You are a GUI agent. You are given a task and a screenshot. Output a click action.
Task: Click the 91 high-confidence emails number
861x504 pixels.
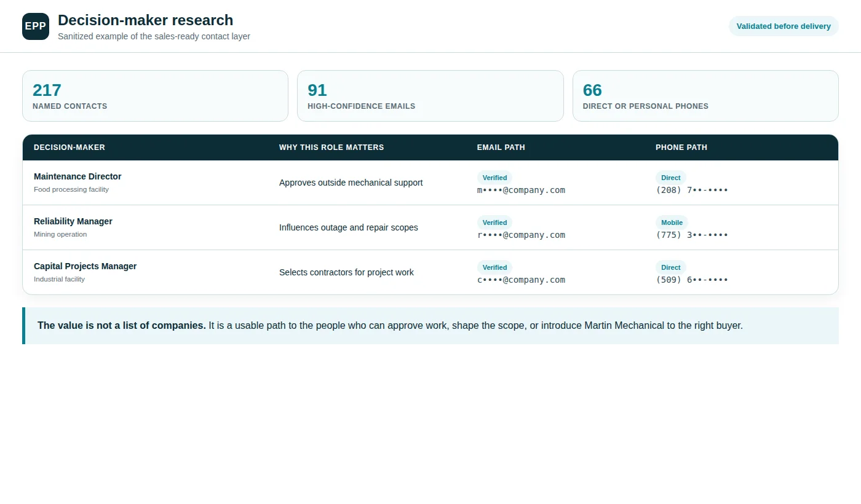[x=317, y=90]
